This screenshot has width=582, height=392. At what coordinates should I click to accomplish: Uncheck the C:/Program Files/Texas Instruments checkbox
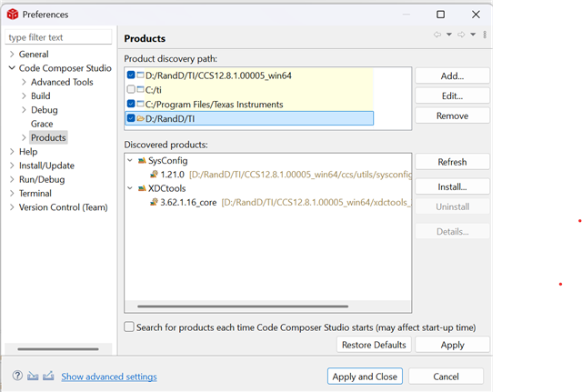[x=131, y=104]
